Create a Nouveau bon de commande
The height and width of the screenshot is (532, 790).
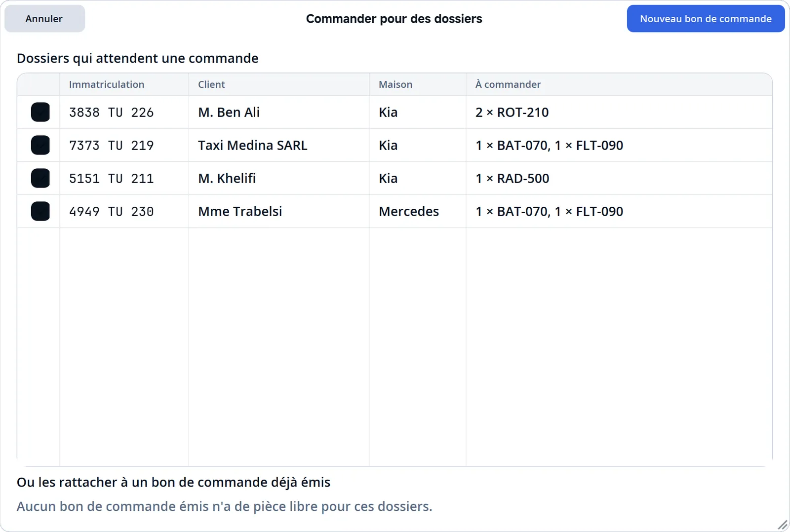pyautogui.click(x=706, y=19)
